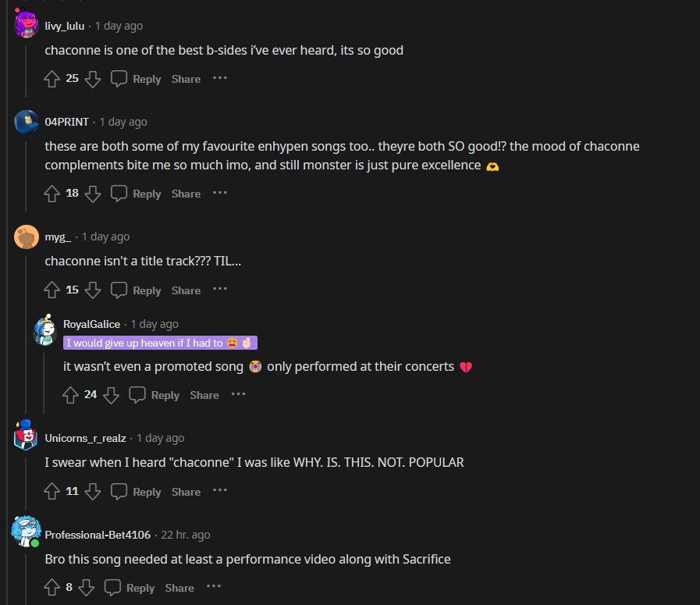Share the myg_ comment
Image resolution: width=700 pixels, height=605 pixels.
(x=186, y=290)
